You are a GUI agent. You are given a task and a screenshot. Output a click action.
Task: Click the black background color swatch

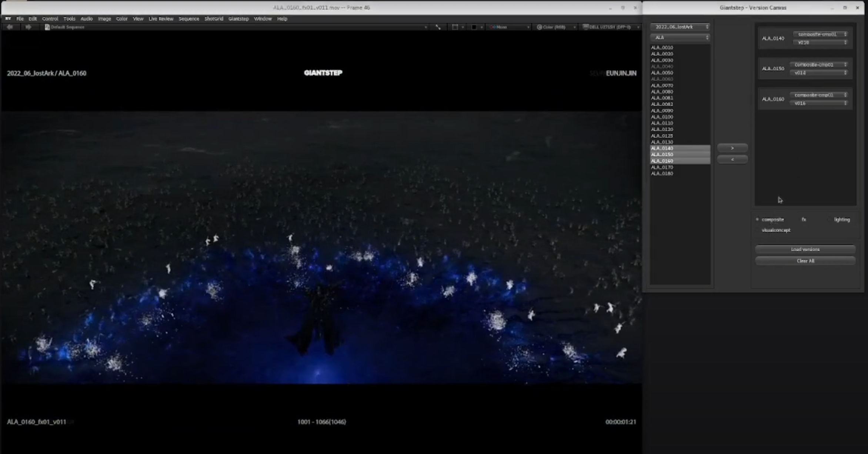[474, 27]
